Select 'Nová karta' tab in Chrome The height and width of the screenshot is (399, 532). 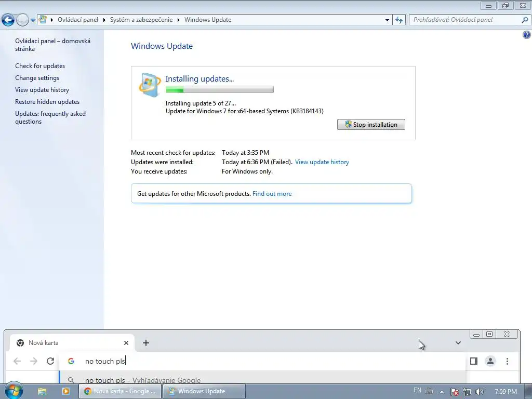coord(71,343)
